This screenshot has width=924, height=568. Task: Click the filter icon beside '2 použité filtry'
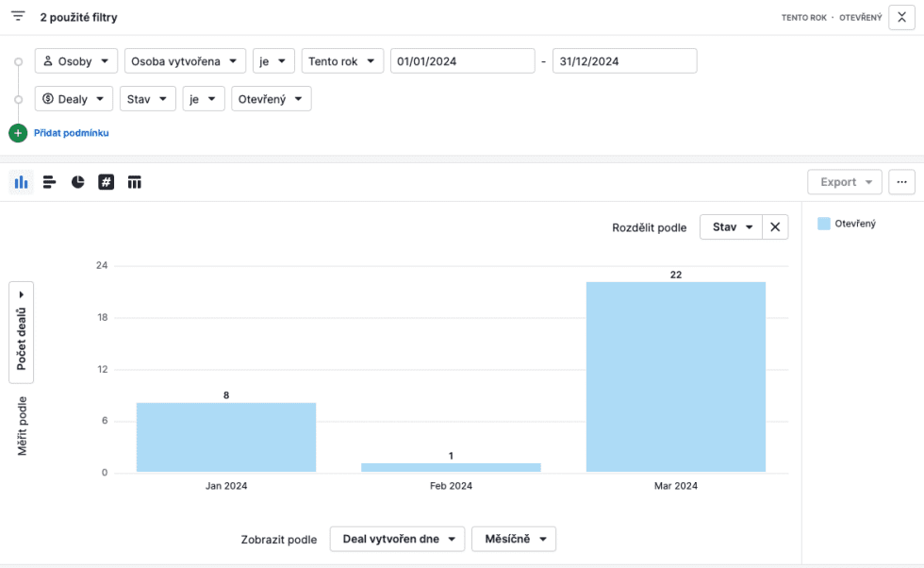pos(18,17)
